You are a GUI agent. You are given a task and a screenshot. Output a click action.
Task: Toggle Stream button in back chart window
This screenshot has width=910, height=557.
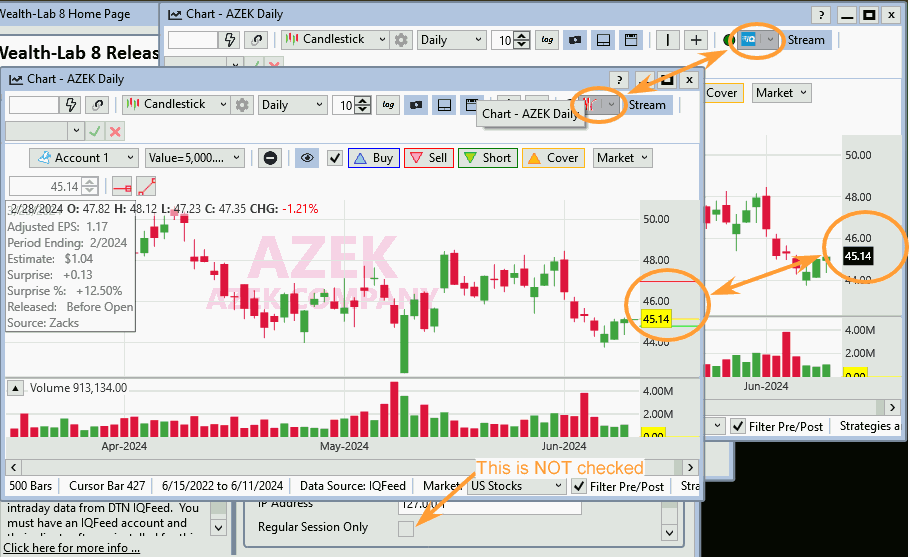click(806, 40)
